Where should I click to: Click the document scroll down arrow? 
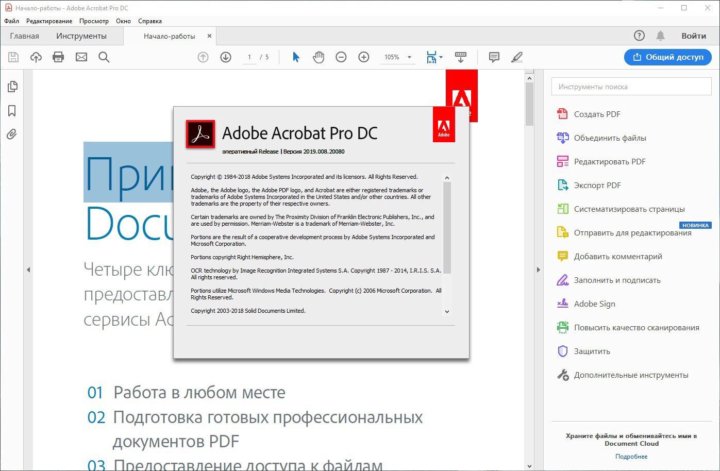[529, 466]
